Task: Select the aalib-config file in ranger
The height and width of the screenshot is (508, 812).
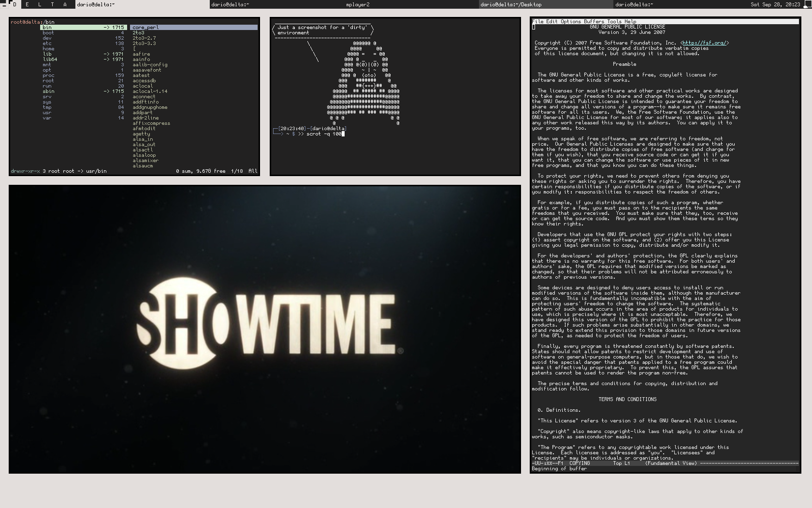Action: 150,65
